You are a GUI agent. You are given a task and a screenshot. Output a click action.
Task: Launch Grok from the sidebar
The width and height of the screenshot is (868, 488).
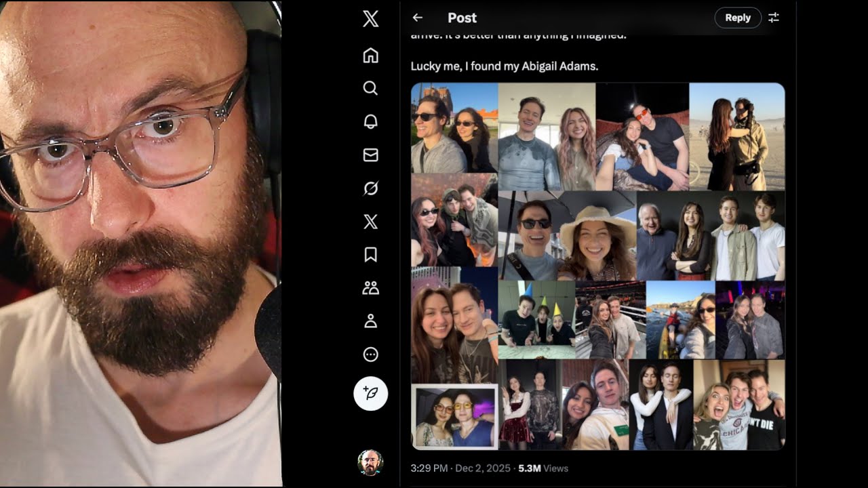coord(370,188)
